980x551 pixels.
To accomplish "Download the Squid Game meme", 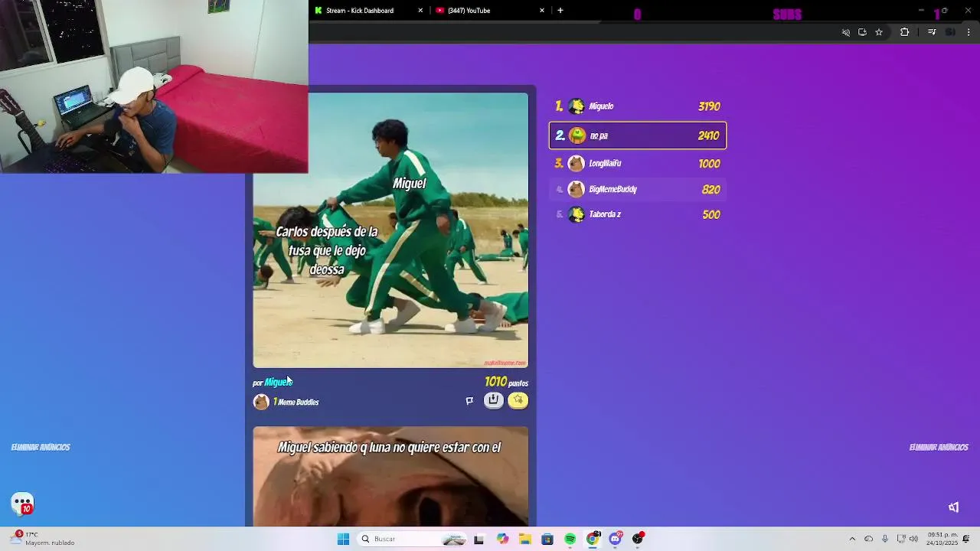I will coord(494,400).
